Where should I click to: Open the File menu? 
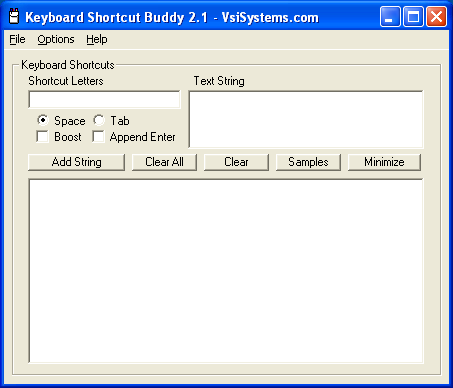[17, 39]
